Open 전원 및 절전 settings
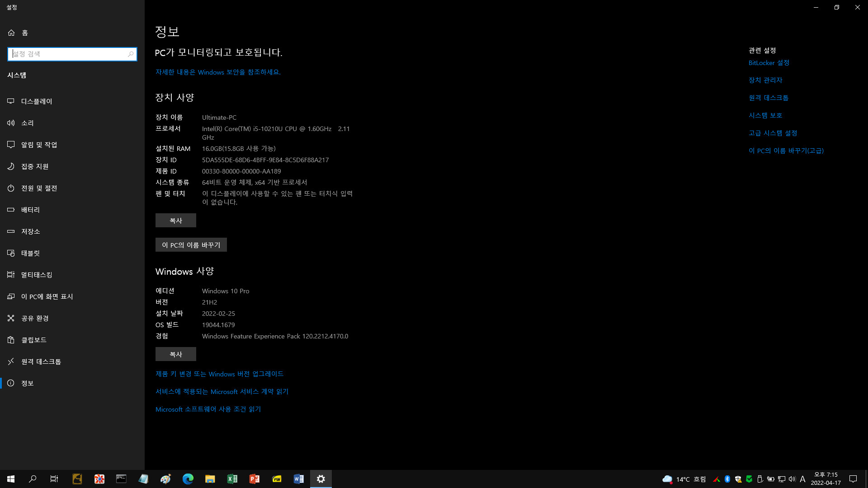 72,188
